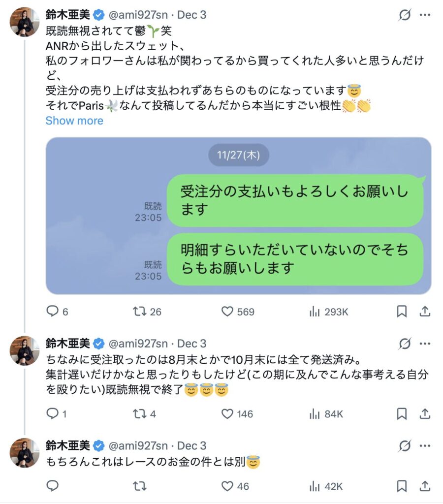
Task: Open the more options menu on first tweet
Action: click(425, 15)
